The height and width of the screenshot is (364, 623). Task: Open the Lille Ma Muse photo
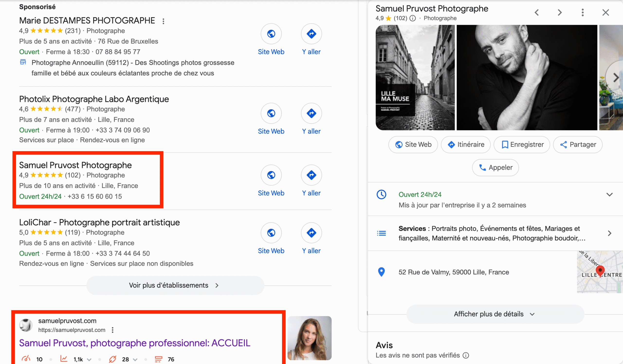415,77
